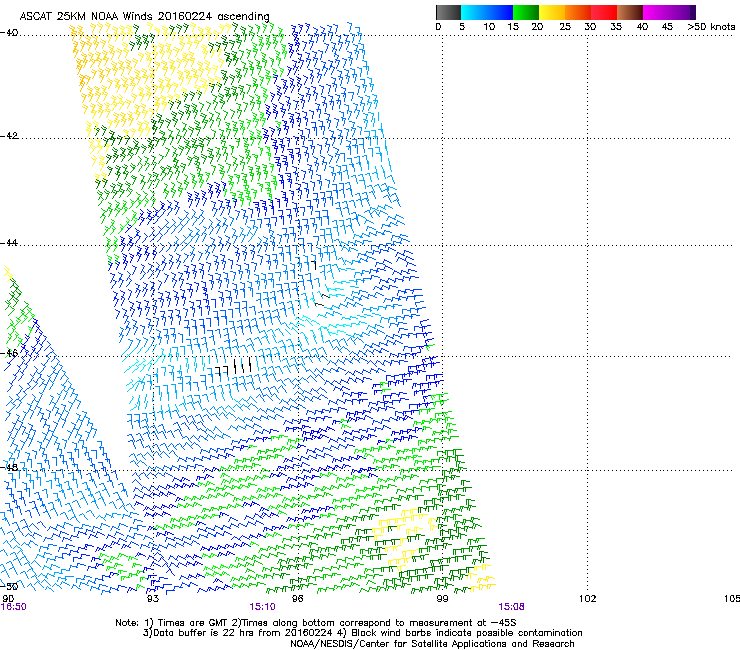Click the purple pass time '15:08'

pos(511,607)
